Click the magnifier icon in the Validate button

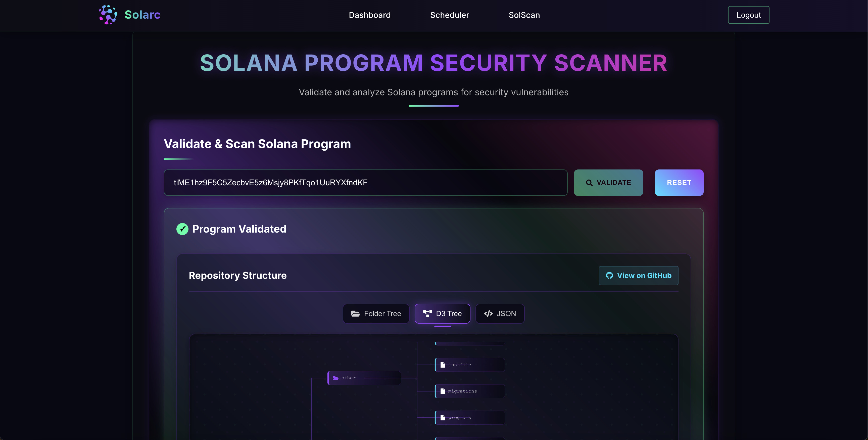tap(589, 183)
